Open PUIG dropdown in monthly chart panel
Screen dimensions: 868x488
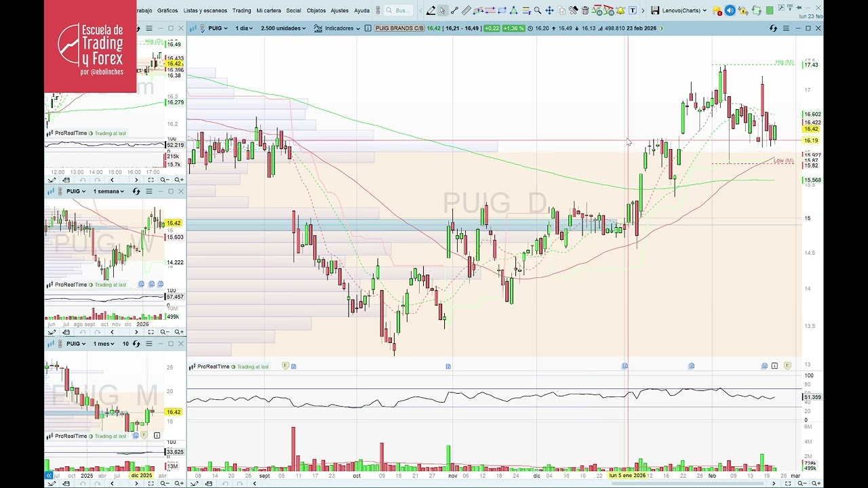[76, 344]
